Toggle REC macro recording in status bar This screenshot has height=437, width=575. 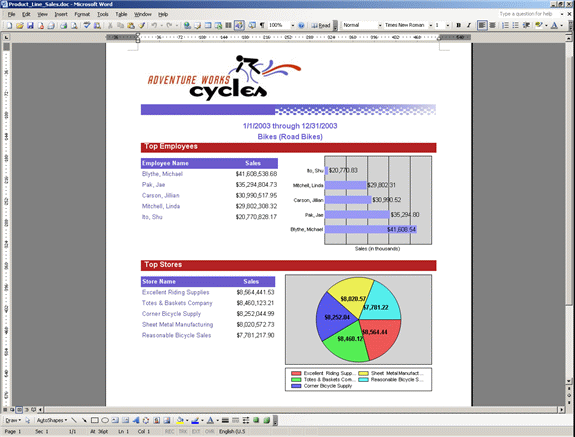click(169, 432)
